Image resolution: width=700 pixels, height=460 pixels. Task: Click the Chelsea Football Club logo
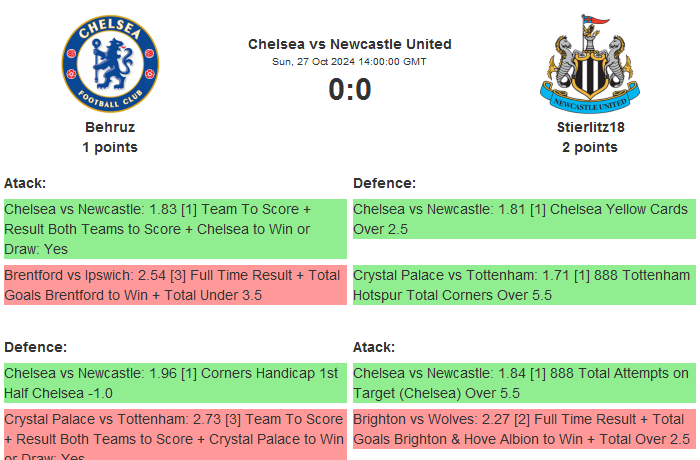click(110, 62)
